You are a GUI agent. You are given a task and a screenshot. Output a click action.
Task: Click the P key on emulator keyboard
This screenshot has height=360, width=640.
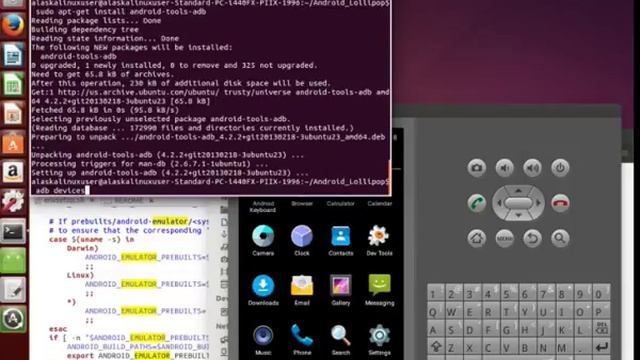tap(601, 312)
